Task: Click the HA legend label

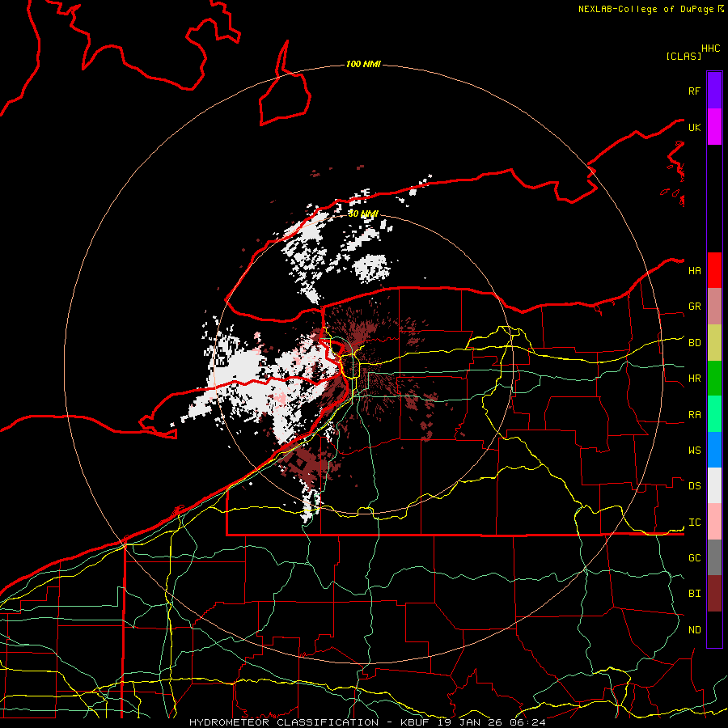Action: point(694,271)
